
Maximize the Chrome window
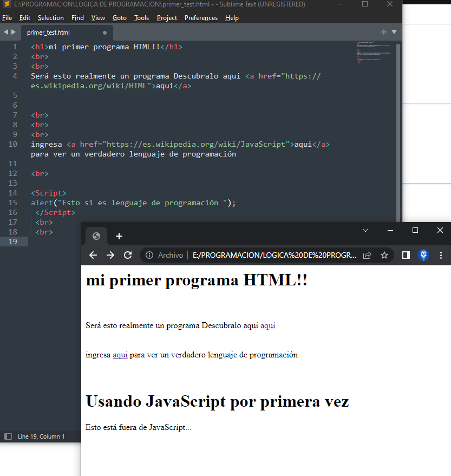(x=415, y=230)
